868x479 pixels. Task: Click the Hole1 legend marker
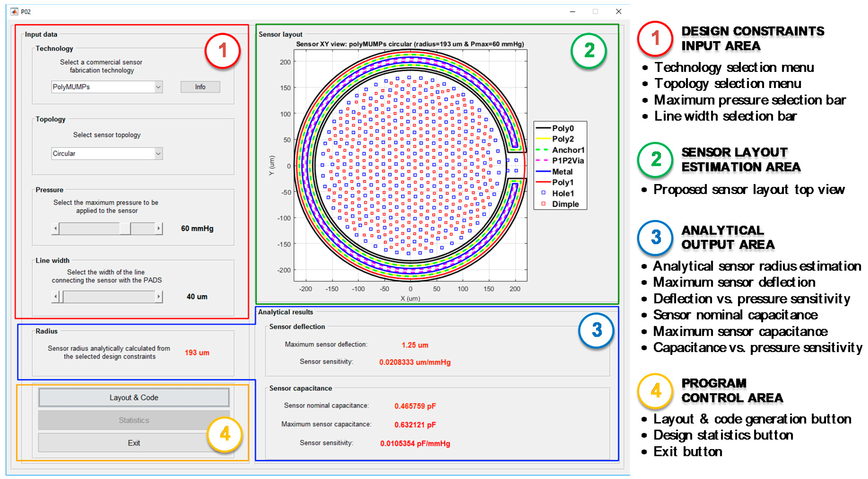543,193
